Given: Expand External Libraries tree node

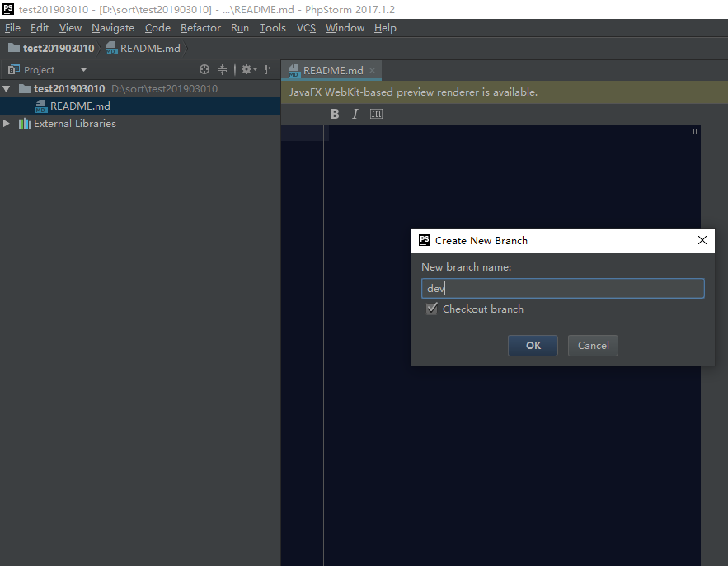Looking at the screenshot, I should [7, 124].
